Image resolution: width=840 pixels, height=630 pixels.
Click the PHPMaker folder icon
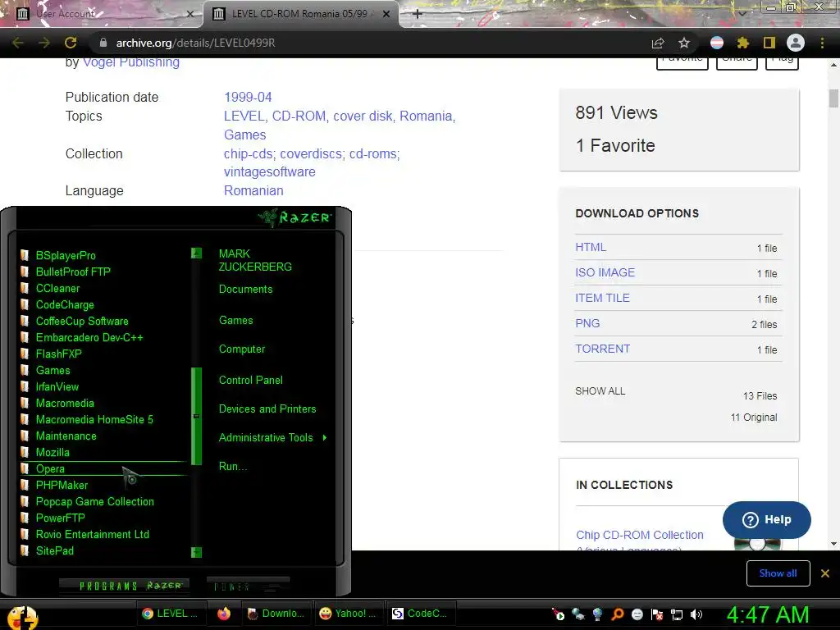[x=24, y=486]
